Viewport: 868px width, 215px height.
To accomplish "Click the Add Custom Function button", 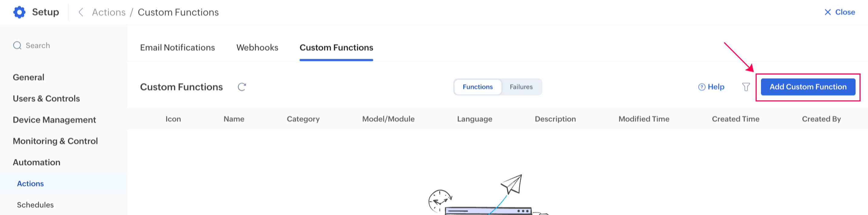I will (808, 87).
